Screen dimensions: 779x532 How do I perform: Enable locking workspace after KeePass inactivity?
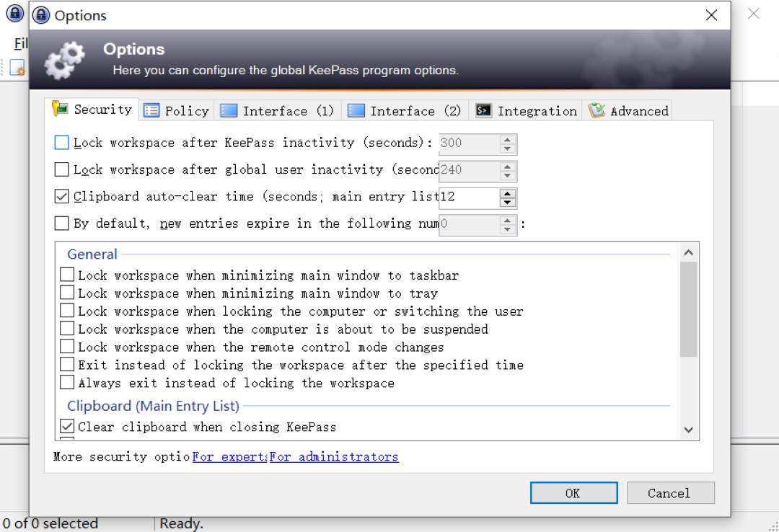pos(61,142)
